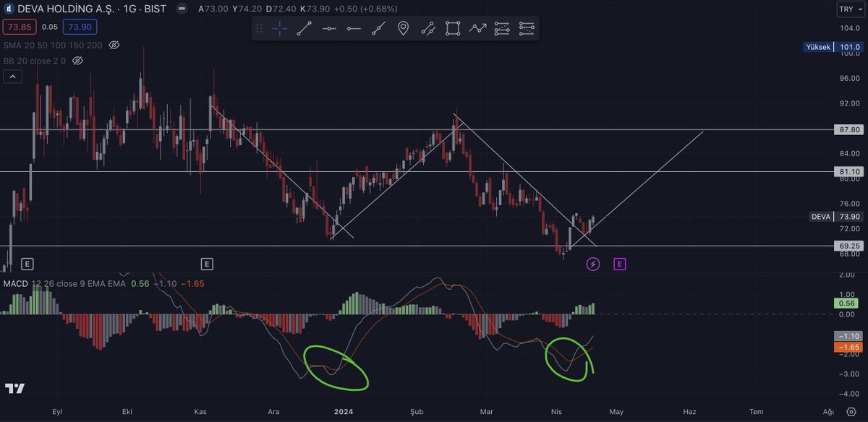Image resolution: width=868 pixels, height=422 pixels.
Task: Click the BB 20 close 2 0 legend
Action: click(35, 61)
